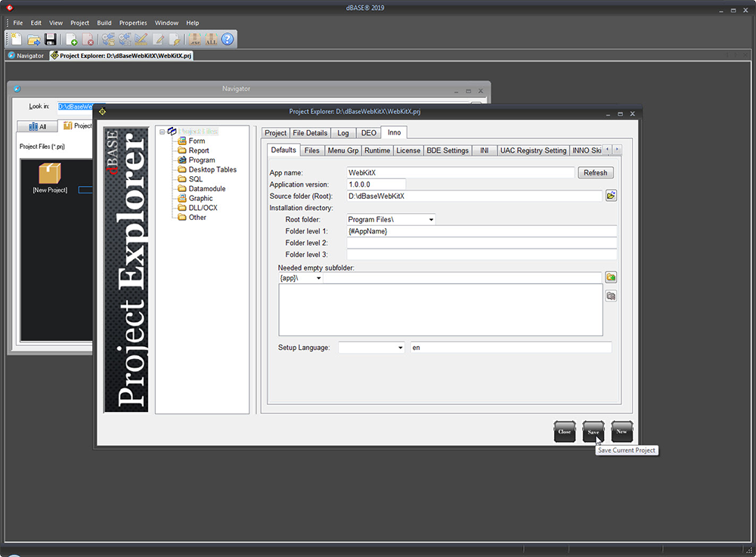Click the Navigator window compass icon

tap(17, 89)
